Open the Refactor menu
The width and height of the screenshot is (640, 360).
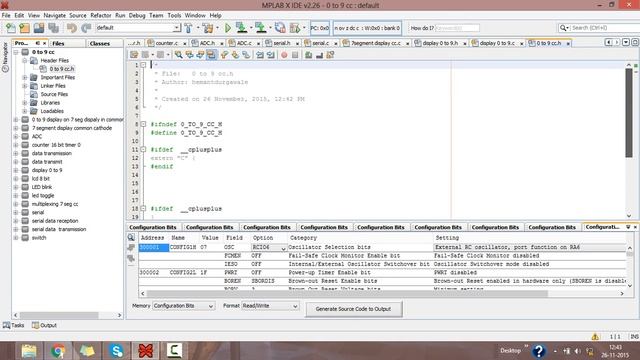pyautogui.click(x=101, y=16)
